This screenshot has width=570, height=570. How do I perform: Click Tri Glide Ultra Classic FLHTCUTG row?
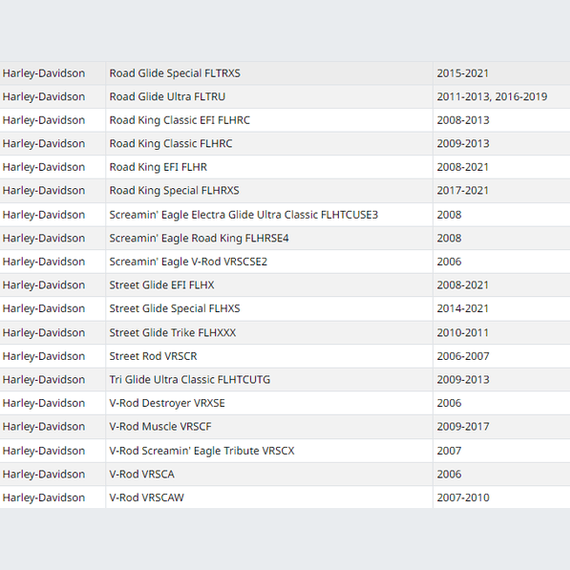(x=285, y=380)
